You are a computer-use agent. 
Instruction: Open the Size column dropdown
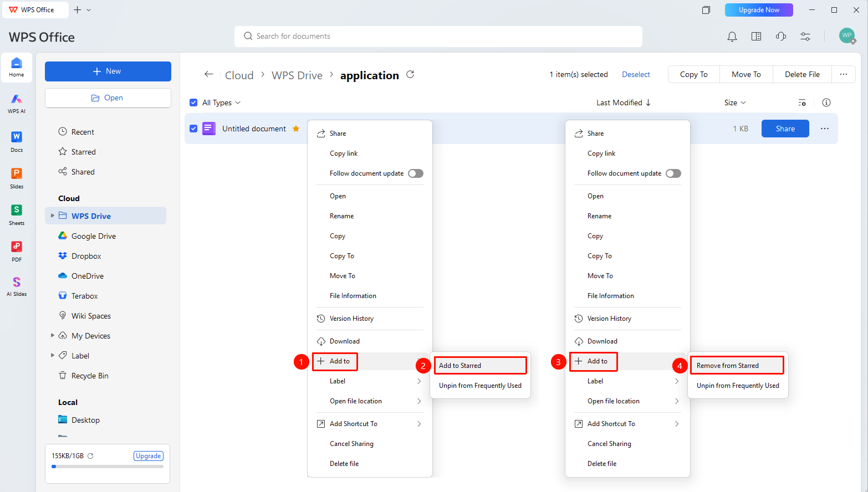[x=735, y=102]
